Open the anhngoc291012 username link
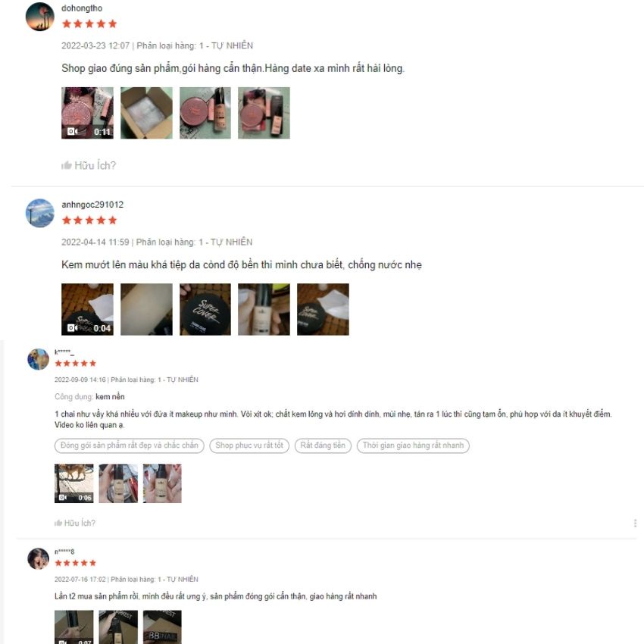Screen dimensions: 644x644 click(92, 205)
